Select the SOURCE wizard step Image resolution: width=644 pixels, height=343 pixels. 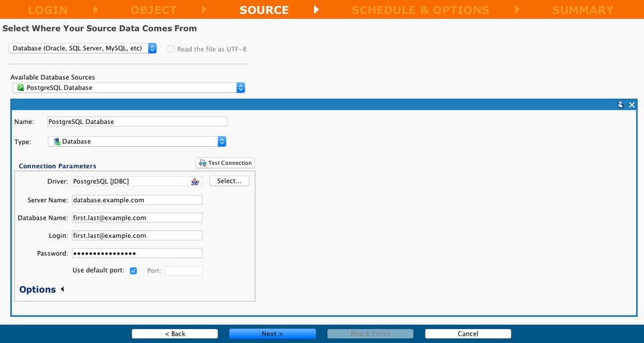point(264,10)
